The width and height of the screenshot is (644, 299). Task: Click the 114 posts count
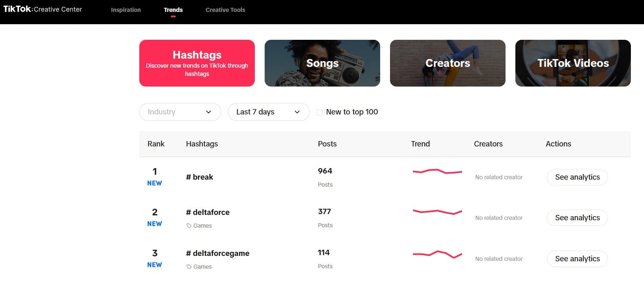(324, 253)
